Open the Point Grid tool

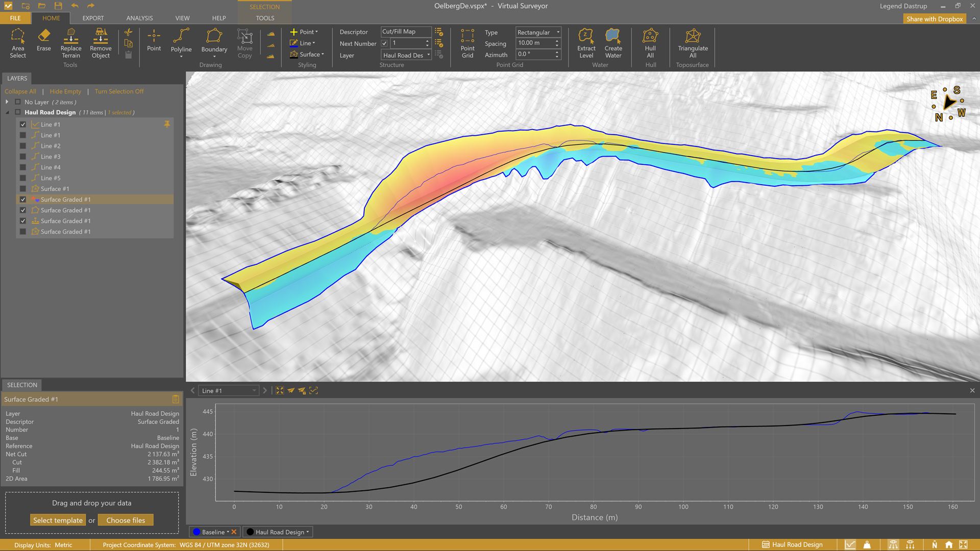(x=467, y=43)
